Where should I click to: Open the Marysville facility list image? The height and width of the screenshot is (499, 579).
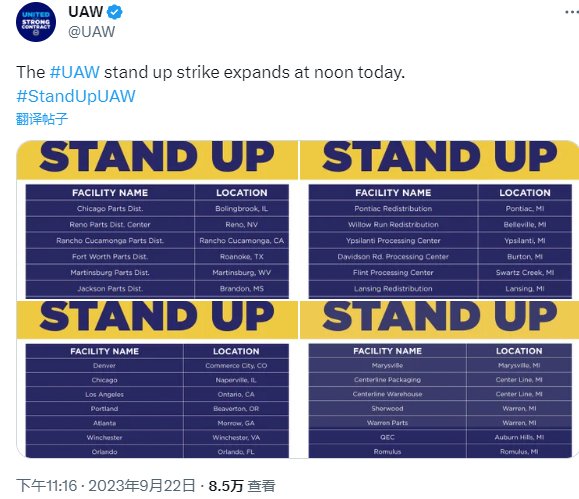coord(439,380)
